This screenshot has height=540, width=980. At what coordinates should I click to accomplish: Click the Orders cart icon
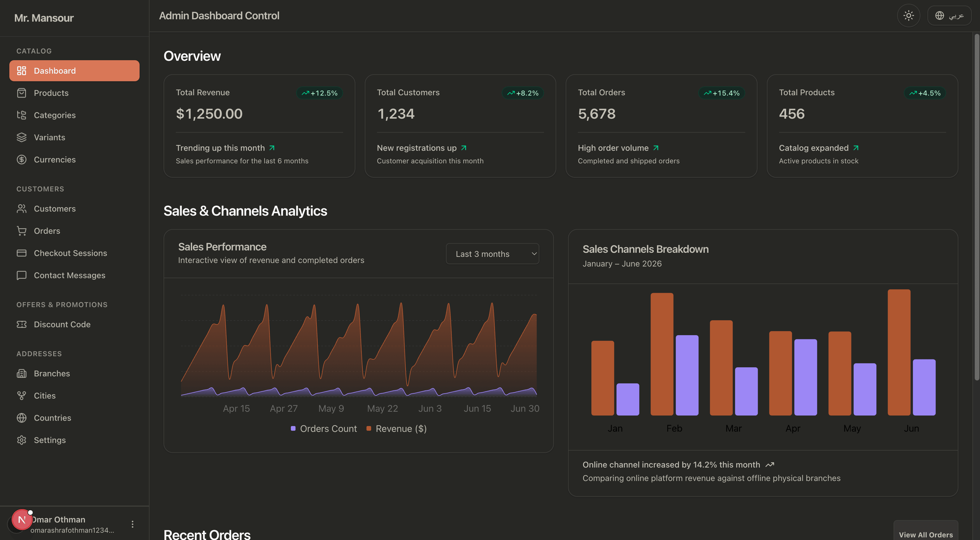point(22,231)
